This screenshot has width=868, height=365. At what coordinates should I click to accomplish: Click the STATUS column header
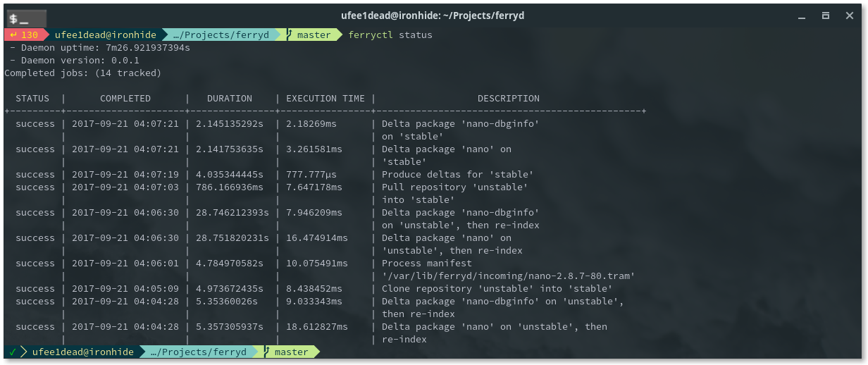(32, 98)
